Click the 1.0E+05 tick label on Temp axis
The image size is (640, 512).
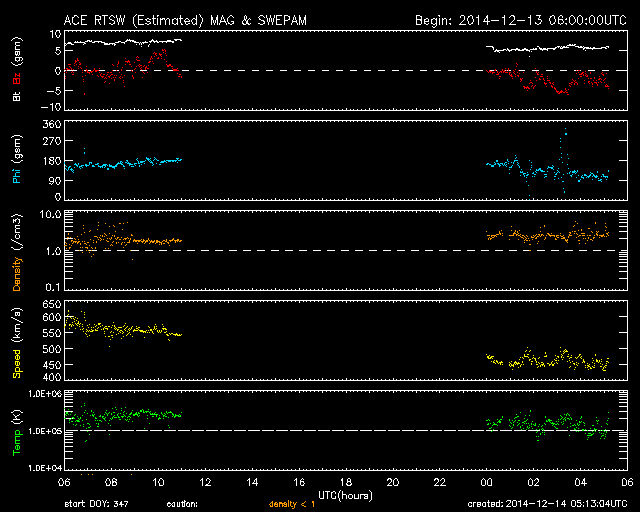(44, 431)
